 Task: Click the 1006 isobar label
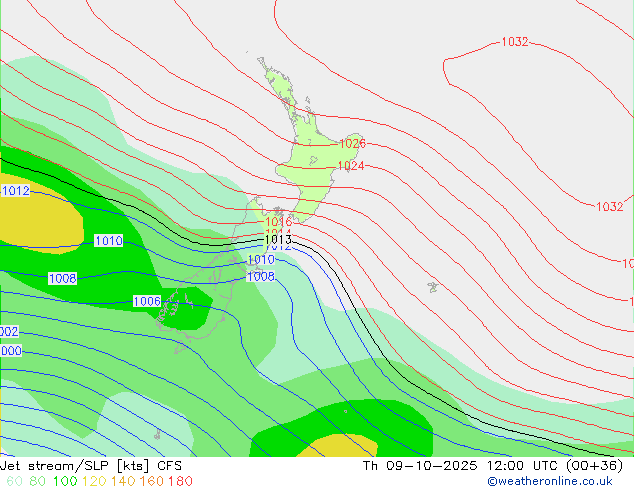point(147,301)
